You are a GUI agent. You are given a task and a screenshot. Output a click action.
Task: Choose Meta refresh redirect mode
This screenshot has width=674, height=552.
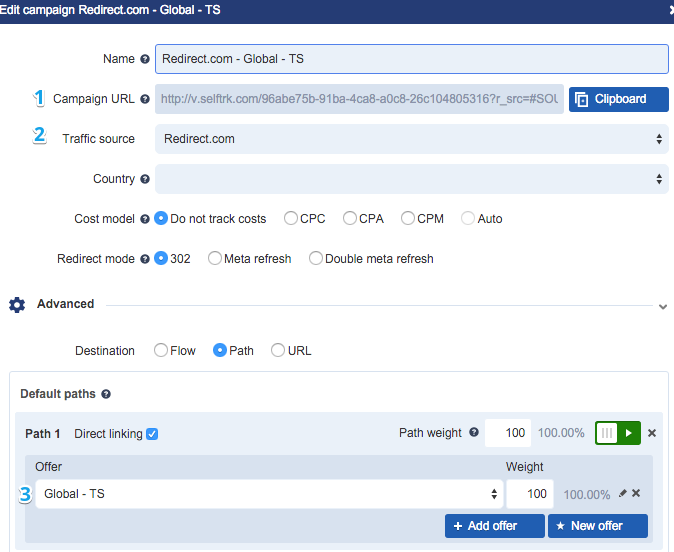[x=215, y=258]
